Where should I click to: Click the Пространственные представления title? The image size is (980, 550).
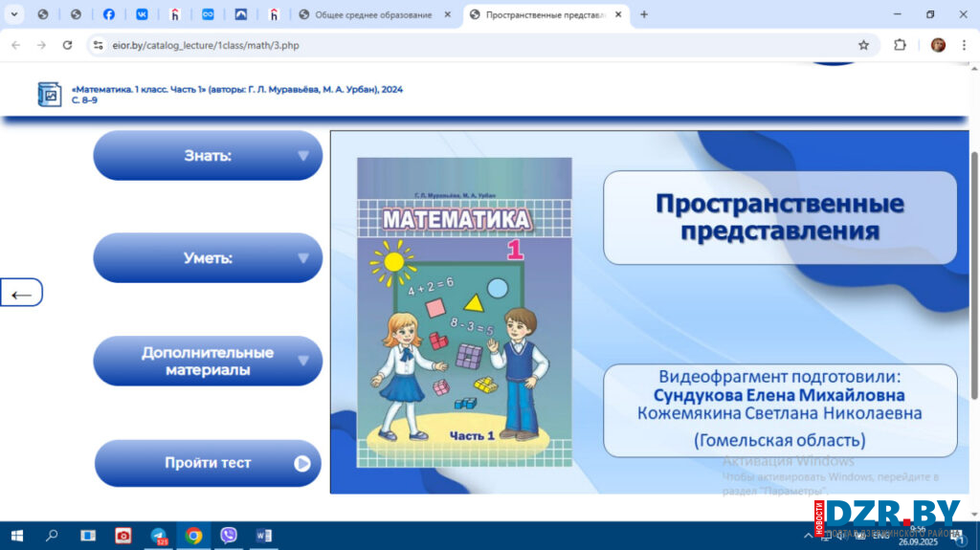[x=779, y=217]
